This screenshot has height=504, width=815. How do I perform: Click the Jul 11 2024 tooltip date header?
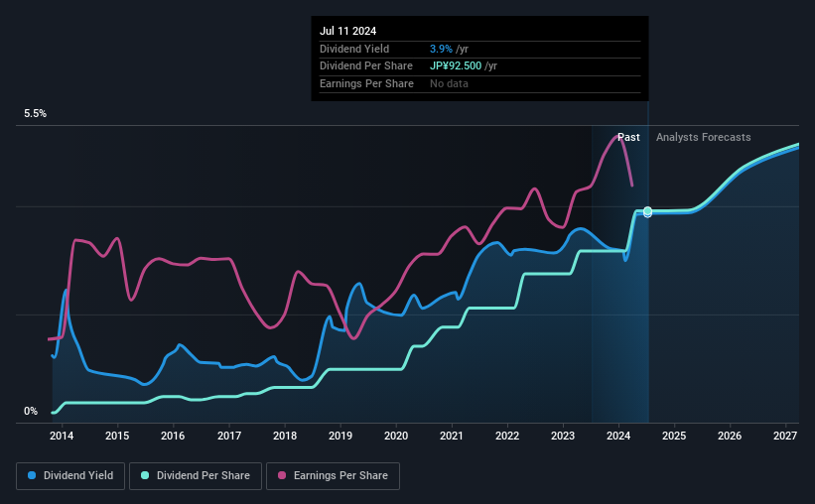click(347, 31)
